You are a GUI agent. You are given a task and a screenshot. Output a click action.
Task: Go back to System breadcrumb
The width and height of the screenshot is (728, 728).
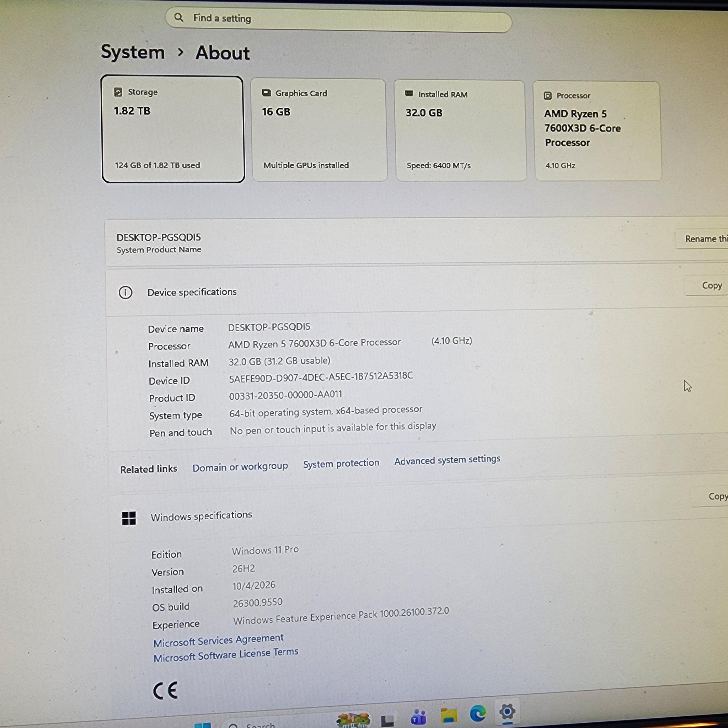(x=133, y=52)
